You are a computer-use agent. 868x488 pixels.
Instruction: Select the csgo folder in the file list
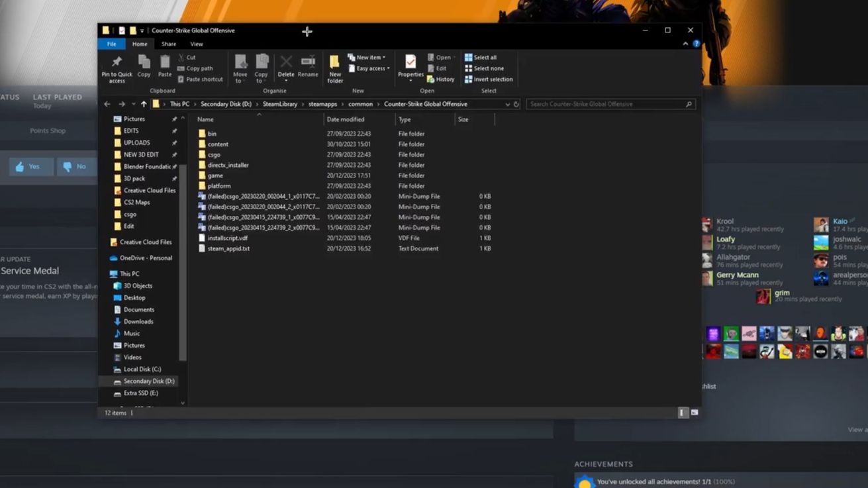214,155
